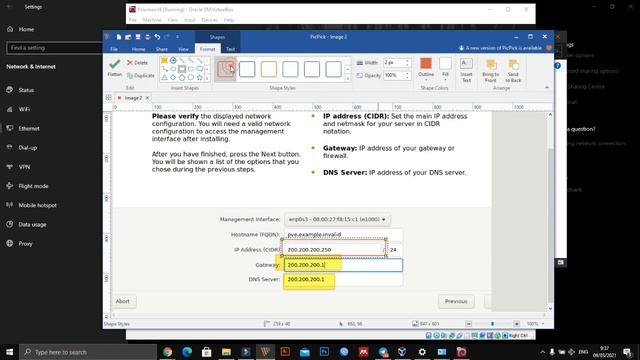This screenshot has height=360, width=640.
Task: Open Photoshop from the taskbar
Action: (x=324, y=351)
